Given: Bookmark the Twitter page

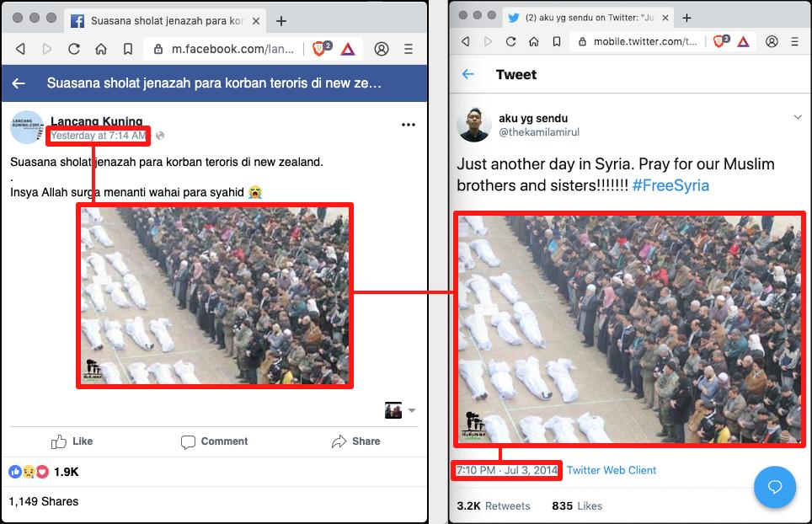Looking at the screenshot, I should tap(557, 41).
